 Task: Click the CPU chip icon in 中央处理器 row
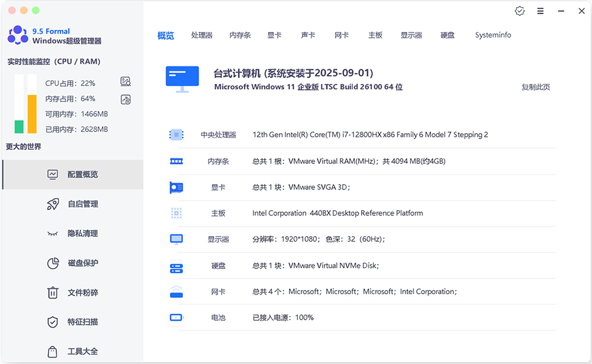pos(176,135)
